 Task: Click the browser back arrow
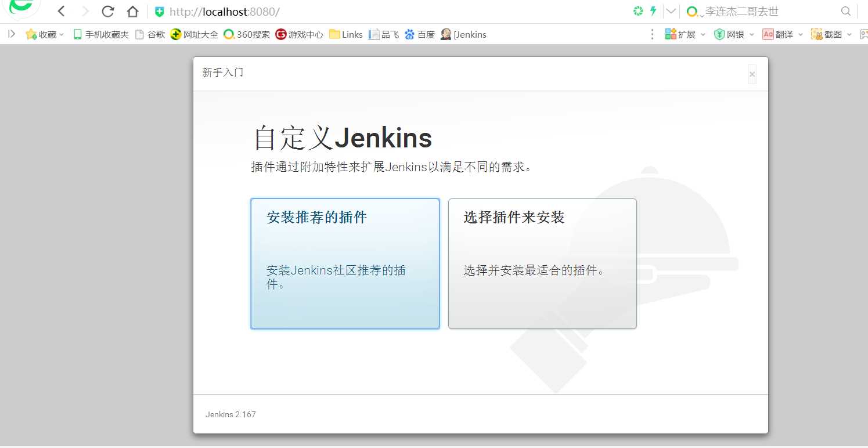click(x=61, y=11)
